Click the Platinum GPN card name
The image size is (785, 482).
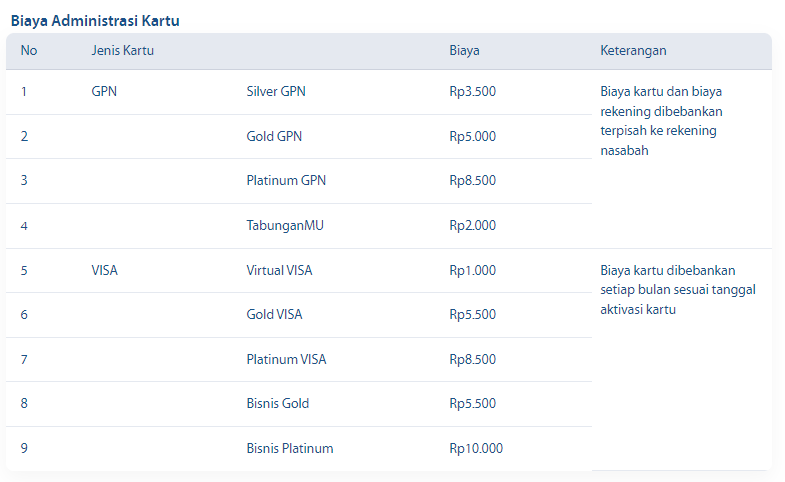(286, 181)
